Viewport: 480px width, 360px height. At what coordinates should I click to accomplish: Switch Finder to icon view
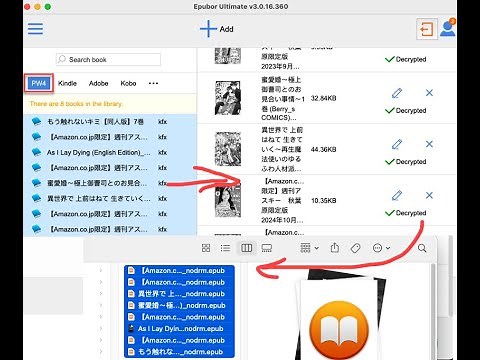coord(206,248)
